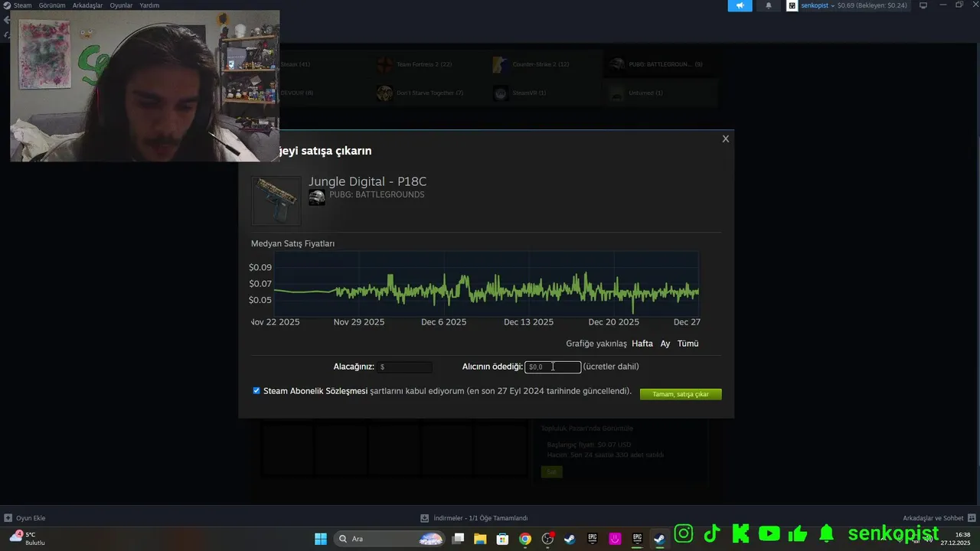Open the weather widget 5°C Bulutlu
This screenshot has width=980, height=551.
pos(28,539)
